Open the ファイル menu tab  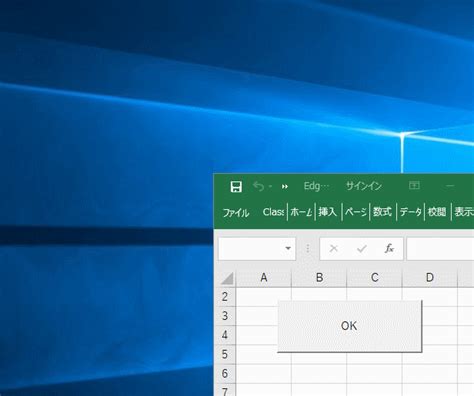(236, 212)
